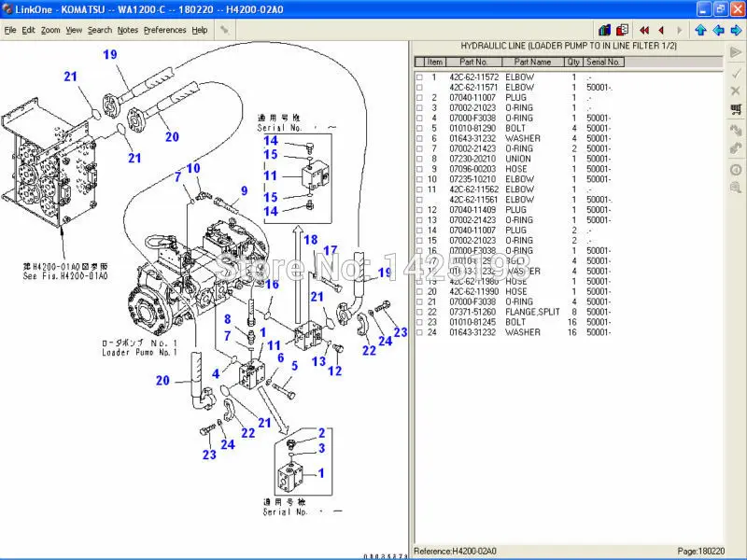Go back to the first viewed page
The width and height of the screenshot is (747, 560).
pos(644,30)
